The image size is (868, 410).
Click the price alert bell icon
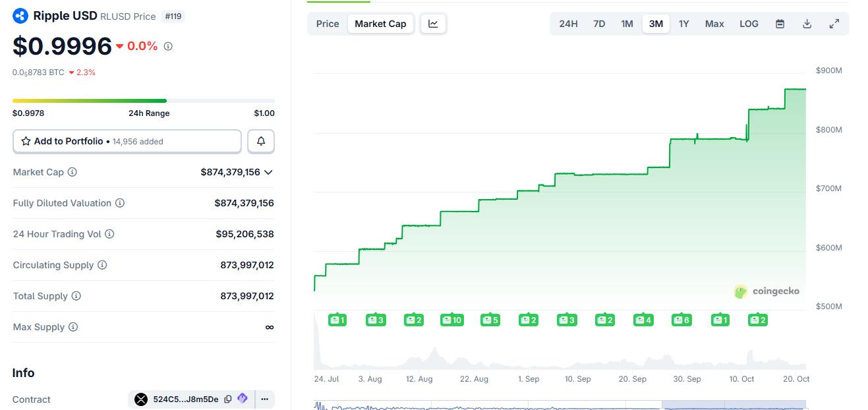point(261,141)
